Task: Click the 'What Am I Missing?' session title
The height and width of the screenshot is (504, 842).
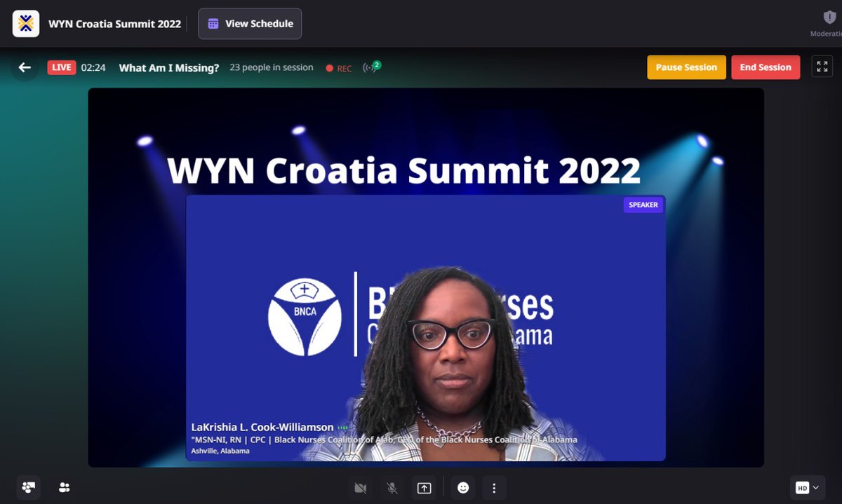Action: [x=169, y=68]
